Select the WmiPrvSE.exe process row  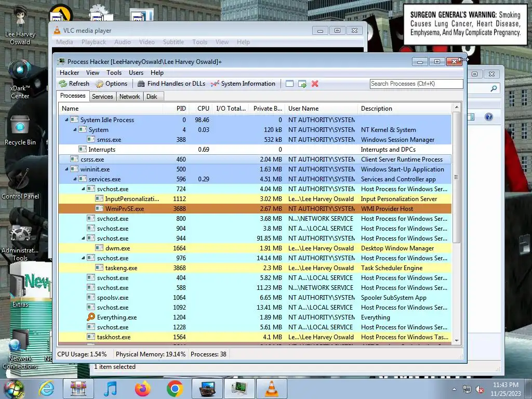(255, 209)
